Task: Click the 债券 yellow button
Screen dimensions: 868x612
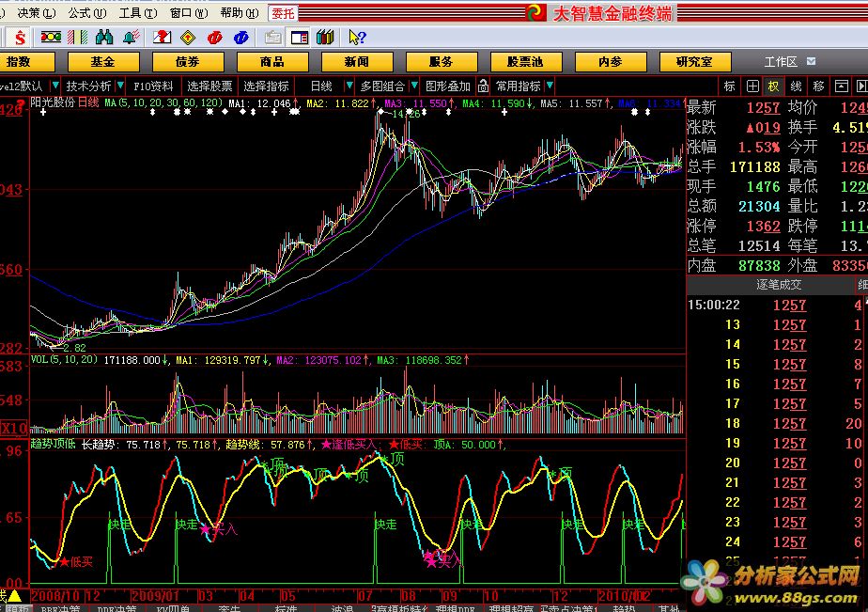Action: coord(188,61)
